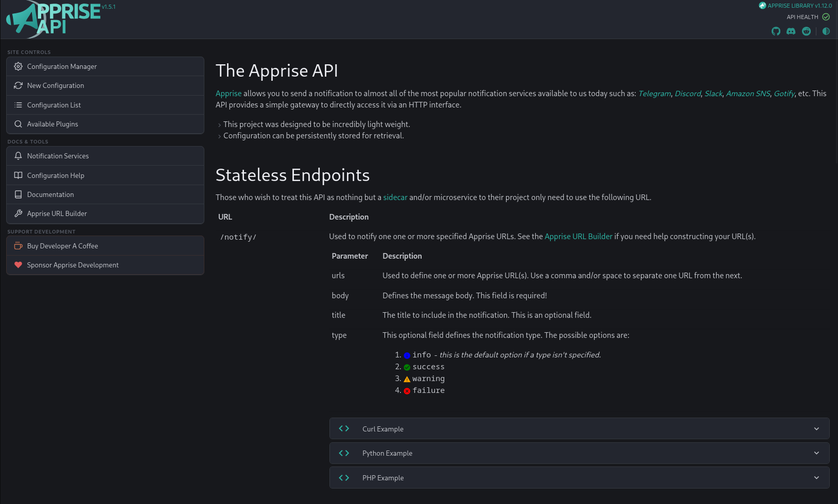
Task: Open the Reddit icon link
Action: 806,31
